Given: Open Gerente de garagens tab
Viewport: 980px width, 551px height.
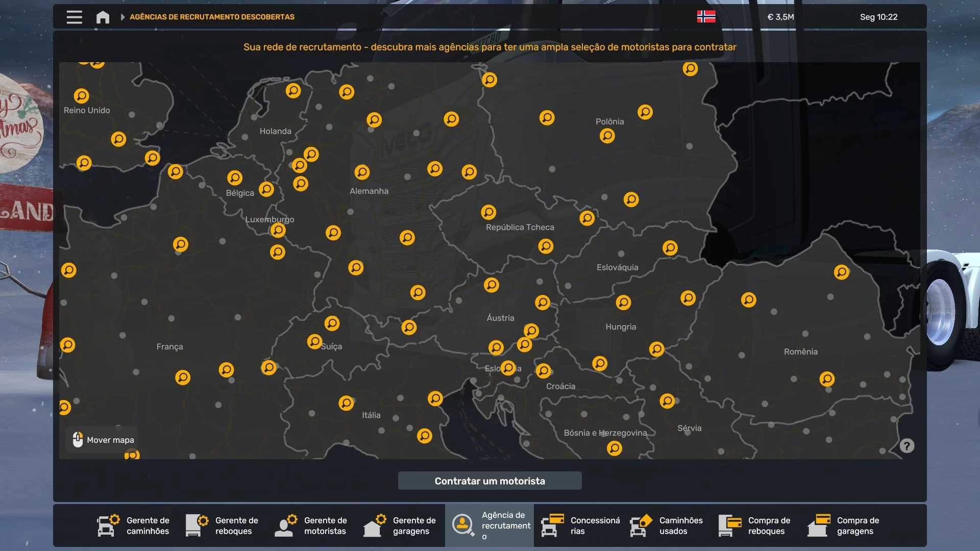Looking at the screenshot, I should pos(400,525).
